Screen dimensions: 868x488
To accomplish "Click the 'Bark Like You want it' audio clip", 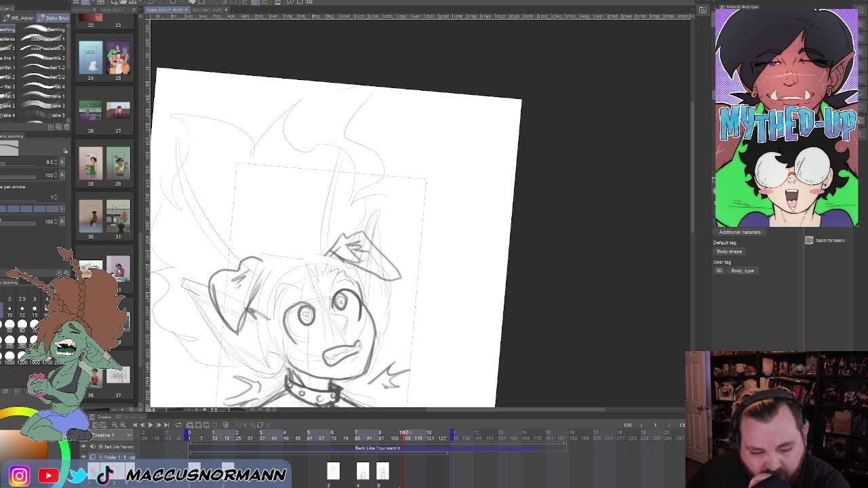I will (x=377, y=448).
